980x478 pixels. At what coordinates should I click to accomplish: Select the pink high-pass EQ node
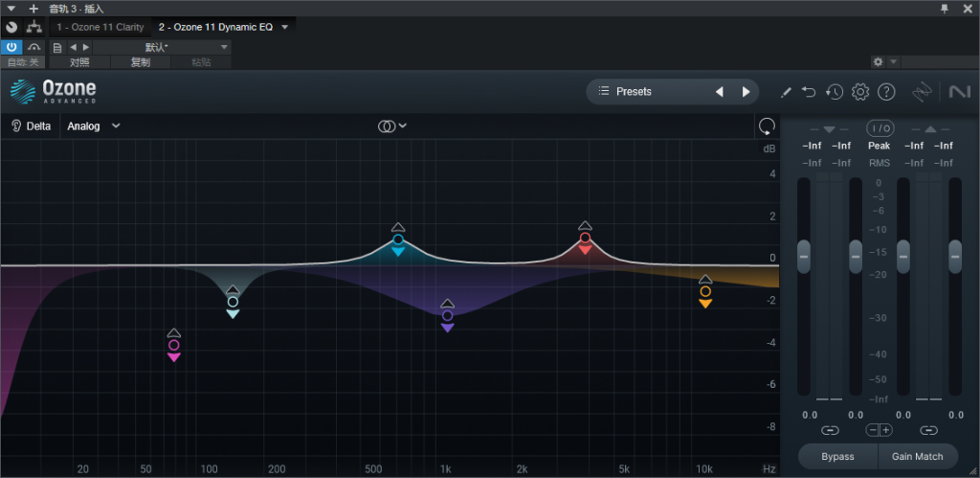pos(174,345)
